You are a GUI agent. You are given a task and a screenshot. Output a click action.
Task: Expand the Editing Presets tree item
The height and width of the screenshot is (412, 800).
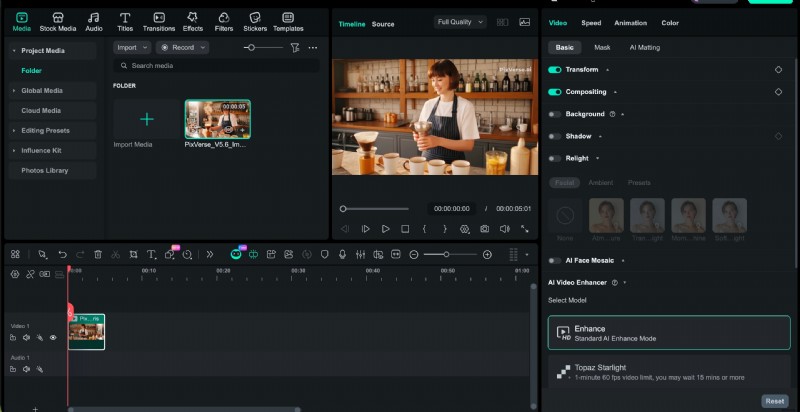point(14,131)
